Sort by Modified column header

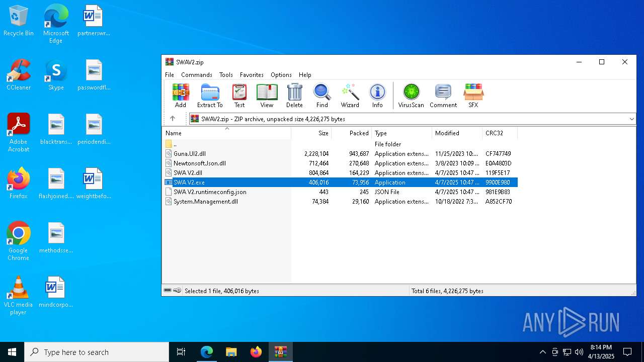click(457, 133)
